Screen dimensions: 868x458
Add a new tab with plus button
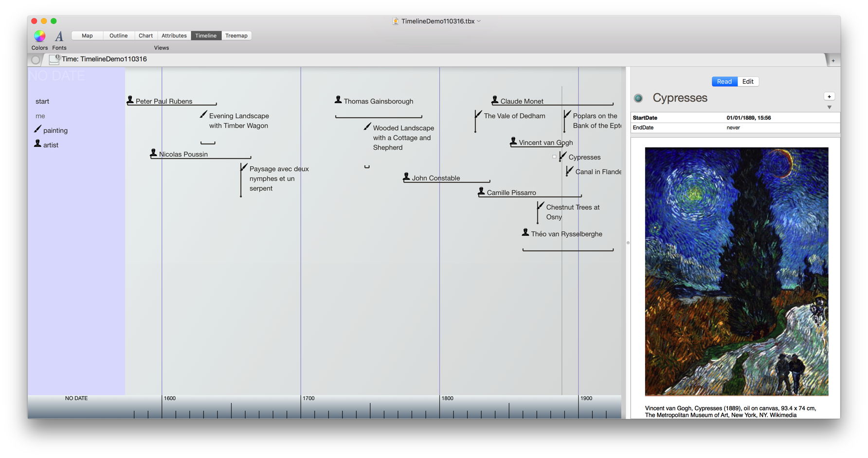click(833, 61)
